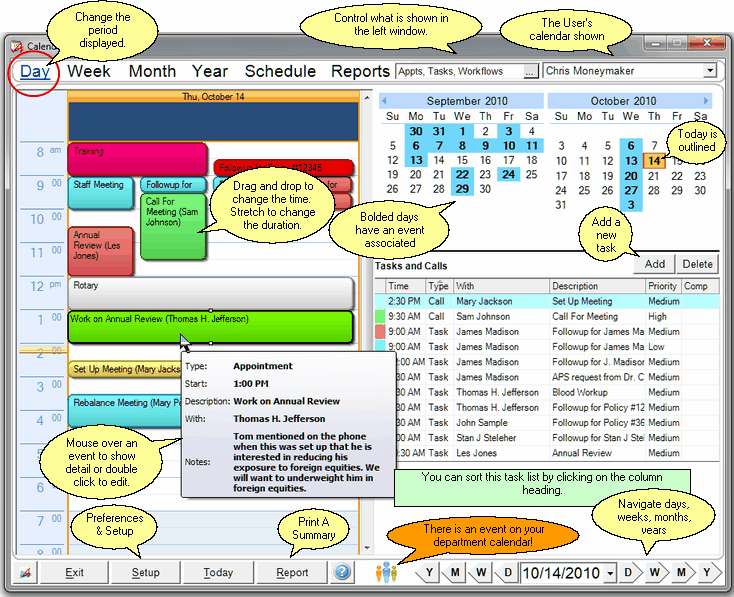Select October 20 in the mini calendar
734x597 pixels.
631,176
